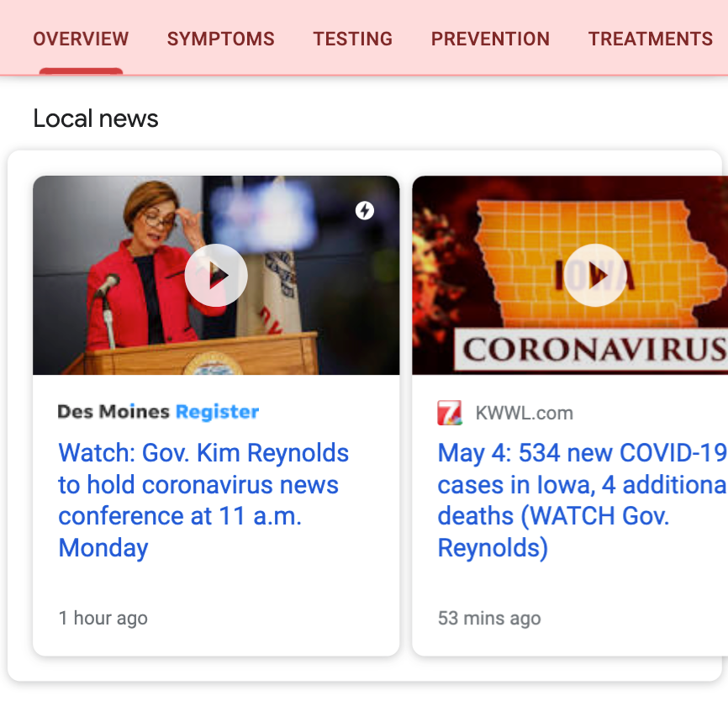
Task: Click the Des Moines Register logo
Action: click(158, 412)
